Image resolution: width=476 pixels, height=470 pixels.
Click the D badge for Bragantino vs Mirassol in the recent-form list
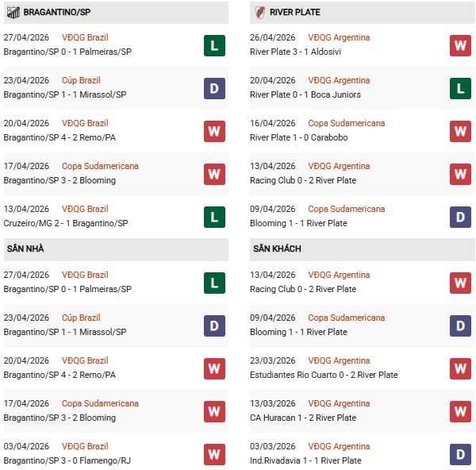tap(214, 88)
